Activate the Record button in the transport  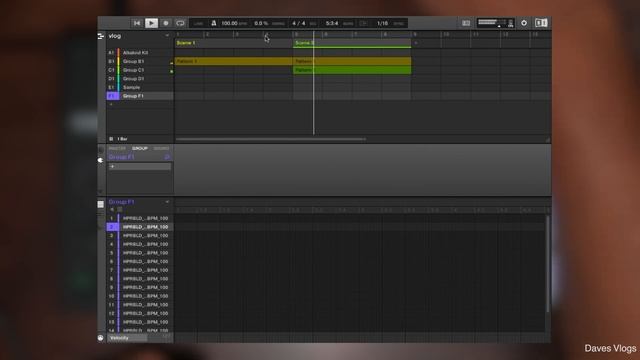[166, 23]
